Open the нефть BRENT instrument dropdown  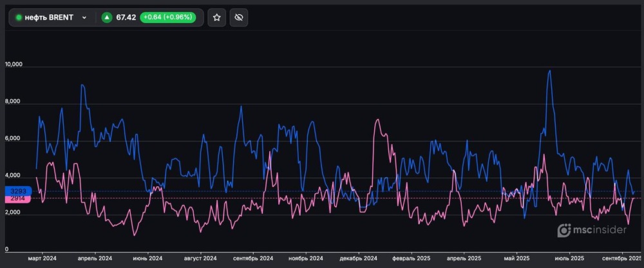(84, 18)
